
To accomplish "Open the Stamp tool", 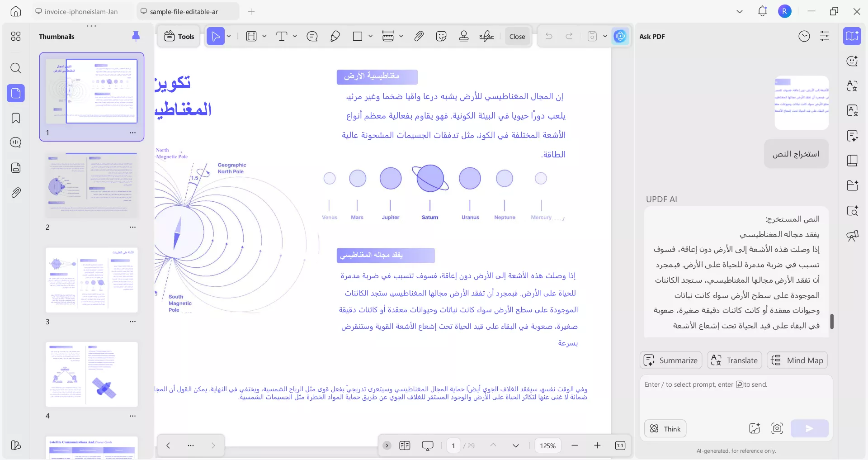I will coord(464,36).
